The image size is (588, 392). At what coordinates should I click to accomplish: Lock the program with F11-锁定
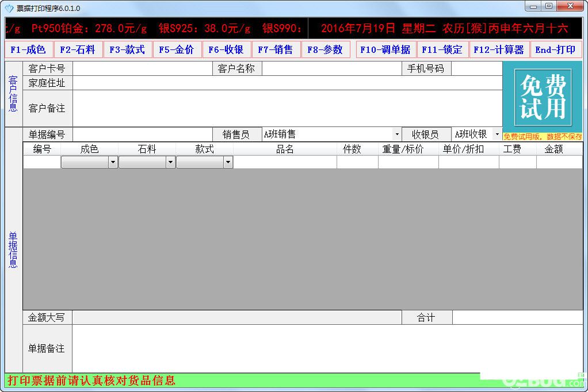442,49
